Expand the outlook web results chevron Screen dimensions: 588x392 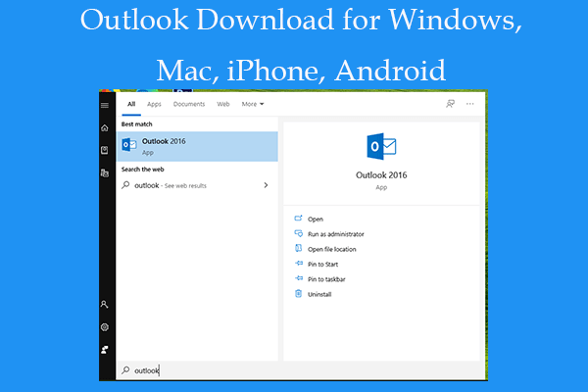pyautogui.click(x=266, y=185)
